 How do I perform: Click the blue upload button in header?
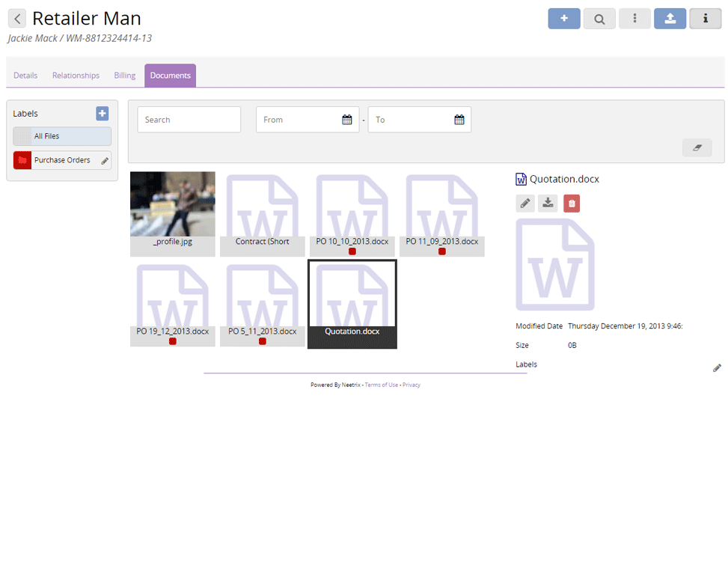point(670,19)
